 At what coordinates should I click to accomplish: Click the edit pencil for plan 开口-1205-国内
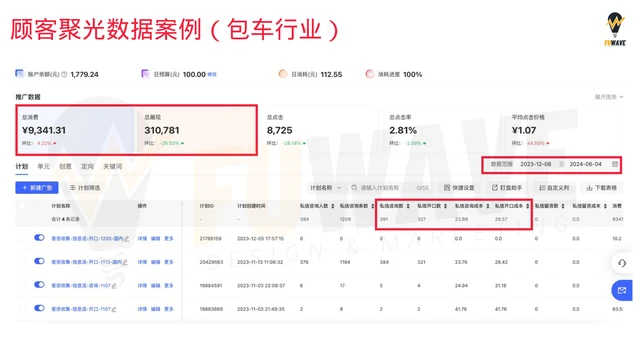[127, 239]
